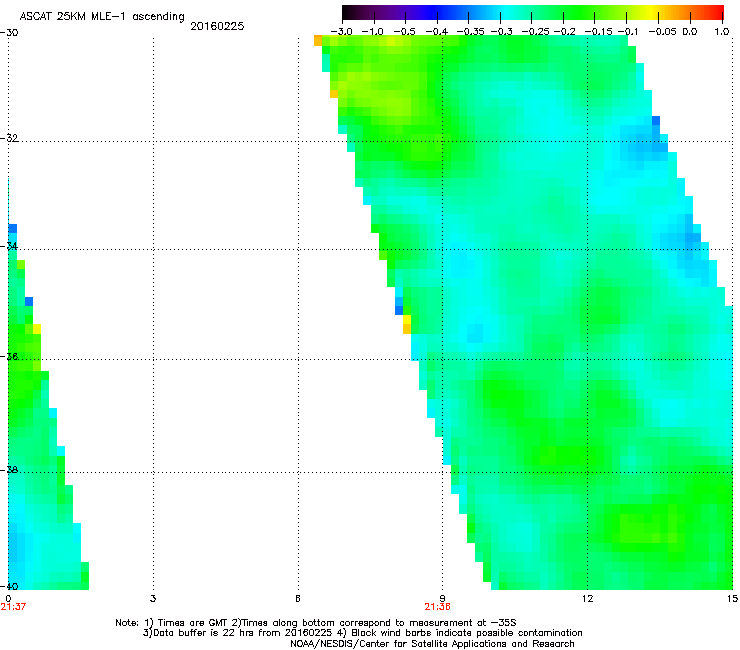Image resolution: width=740 pixels, height=650 pixels.
Task: Select the "-0.5" color scale label
Action: pos(404,32)
